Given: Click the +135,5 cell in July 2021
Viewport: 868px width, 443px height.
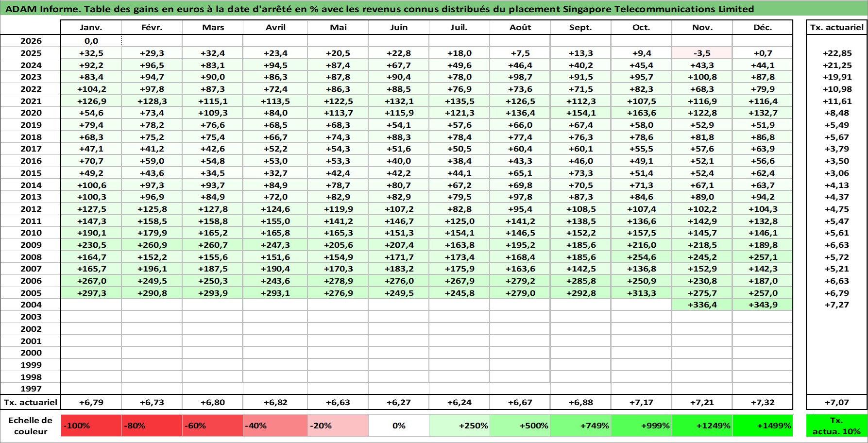Looking at the screenshot, I should [x=460, y=101].
